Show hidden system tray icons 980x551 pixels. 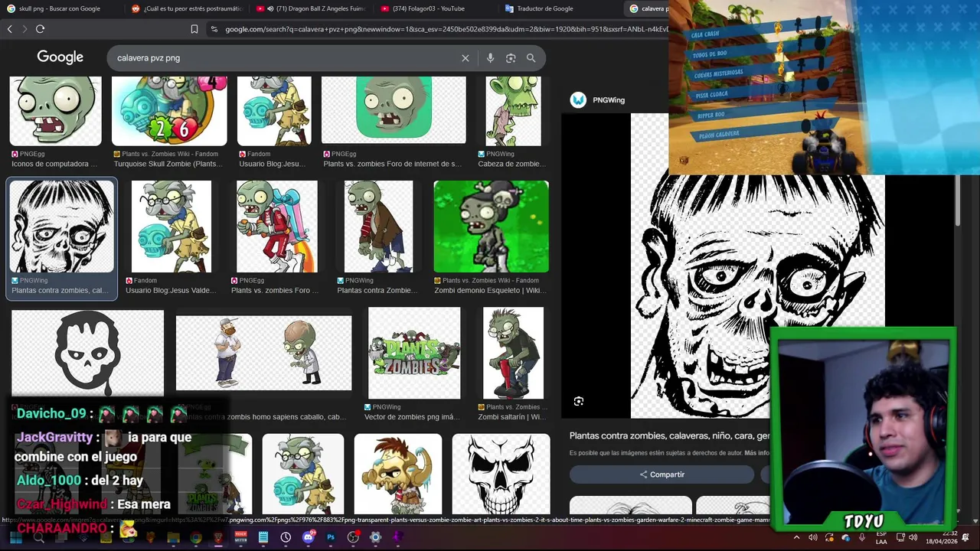[x=796, y=538]
